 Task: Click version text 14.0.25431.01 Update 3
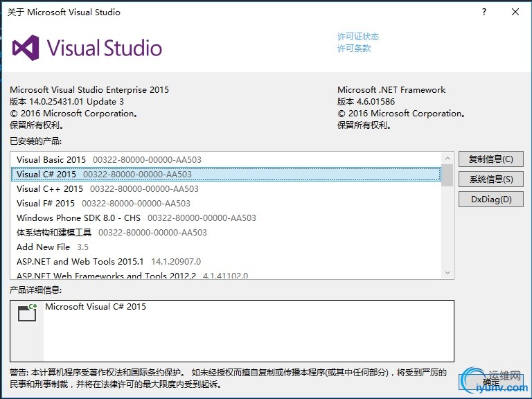point(66,101)
